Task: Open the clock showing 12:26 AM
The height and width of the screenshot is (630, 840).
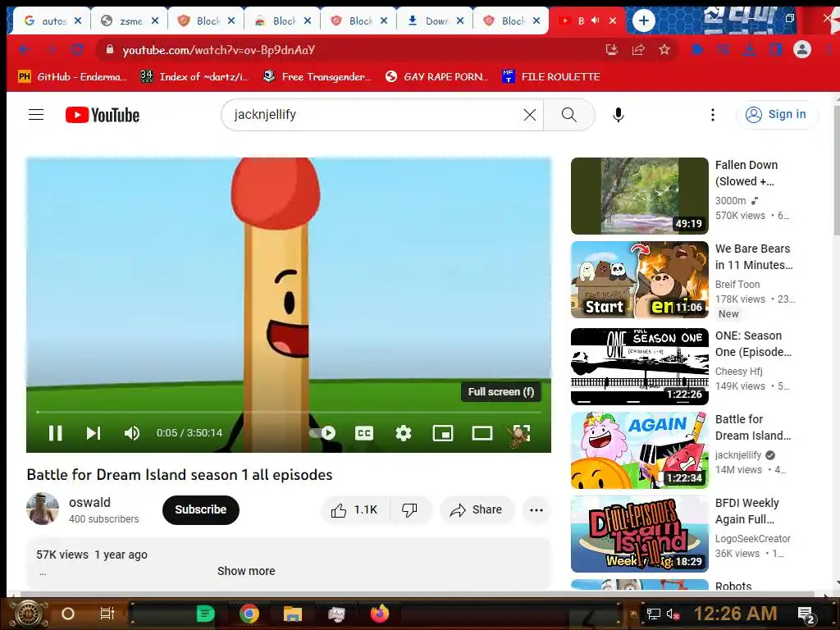Action: 735,614
